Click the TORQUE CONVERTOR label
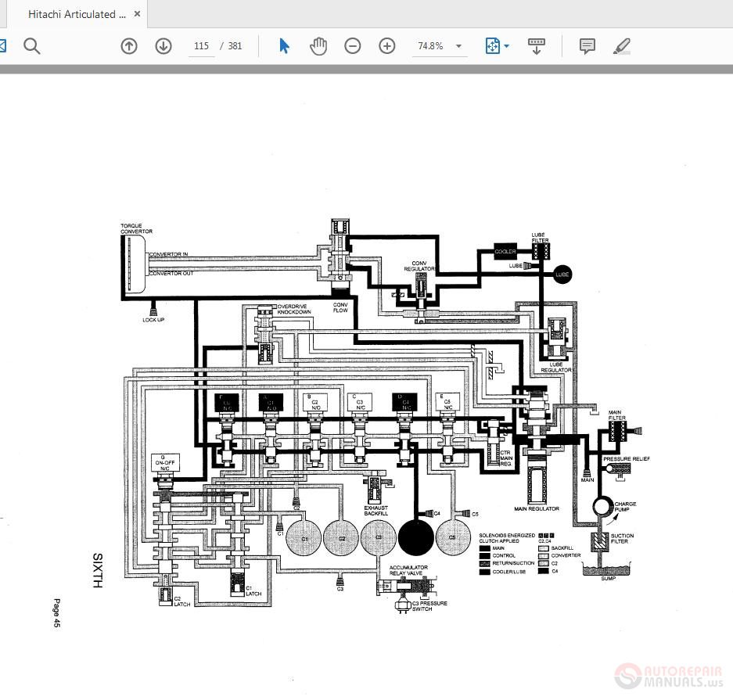This screenshot has width=733, height=700. point(136,228)
